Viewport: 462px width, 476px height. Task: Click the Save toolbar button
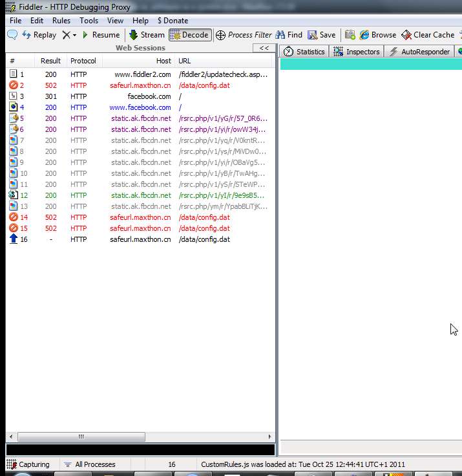pyautogui.click(x=322, y=35)
